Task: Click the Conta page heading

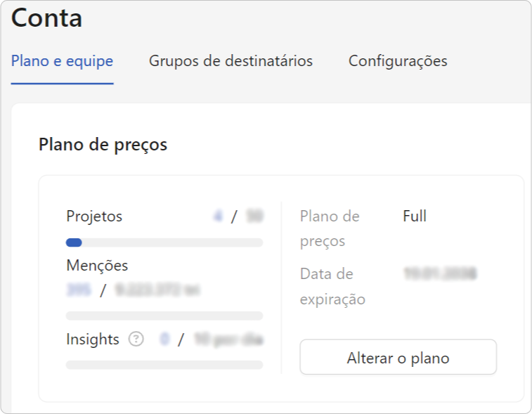Action: click(46, 18)
